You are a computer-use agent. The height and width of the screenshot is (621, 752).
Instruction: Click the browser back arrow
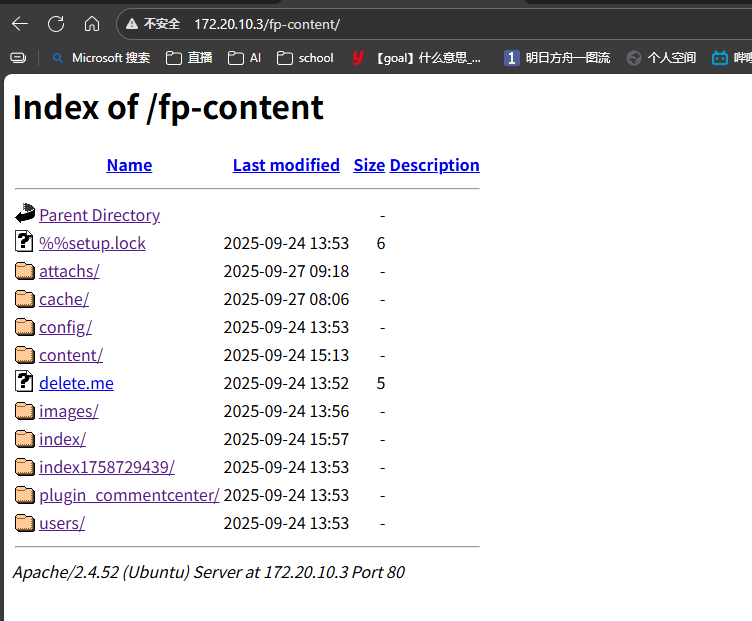click(20, 23)
